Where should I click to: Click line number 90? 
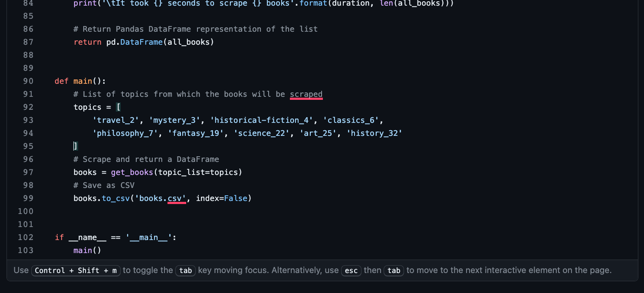[x=28, y=81]
